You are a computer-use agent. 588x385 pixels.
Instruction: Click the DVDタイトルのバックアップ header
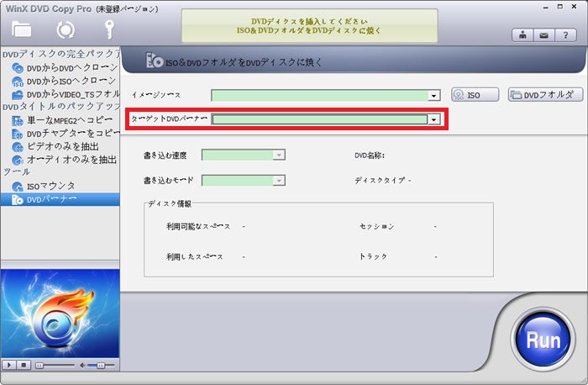(60, 107)
